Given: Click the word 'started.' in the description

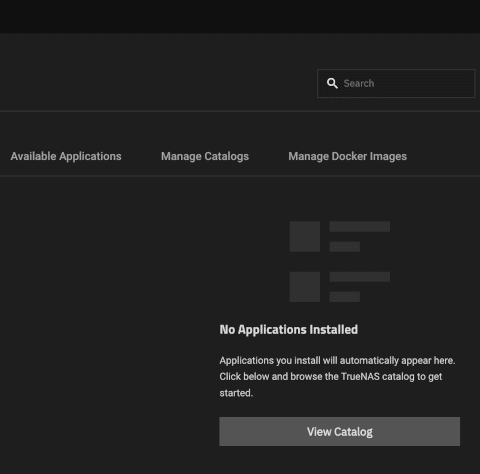Looking at the screenshot, I should tap(236, 393).
